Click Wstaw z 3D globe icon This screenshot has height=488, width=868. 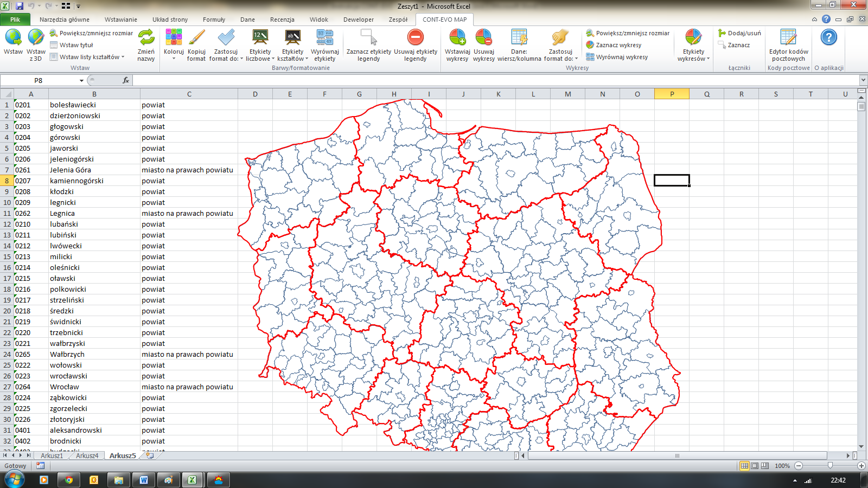[36, 38]
